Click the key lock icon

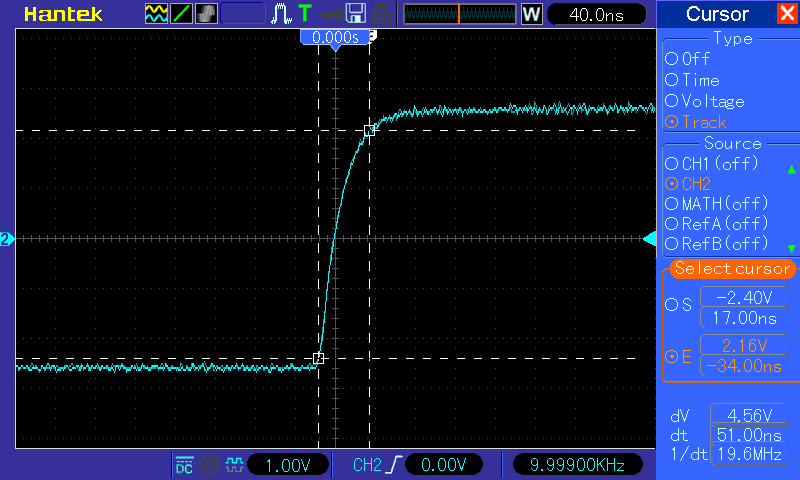pyautogui.click(x=332, y=15)
